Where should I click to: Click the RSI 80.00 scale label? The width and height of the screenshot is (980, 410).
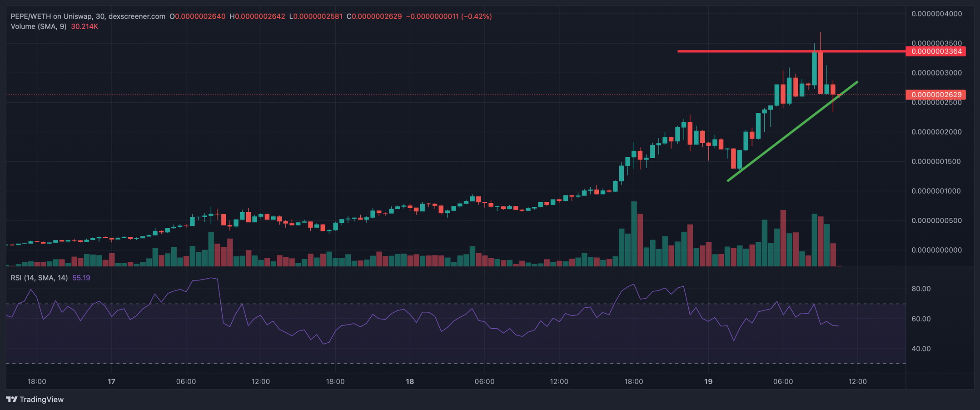(x=921, y=289)
